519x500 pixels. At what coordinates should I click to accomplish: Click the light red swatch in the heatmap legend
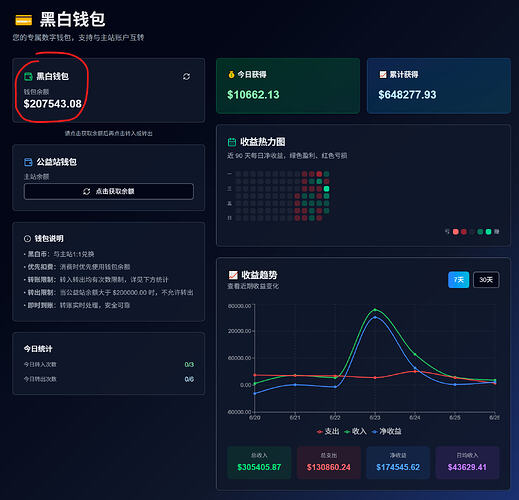tap(456, 232)
